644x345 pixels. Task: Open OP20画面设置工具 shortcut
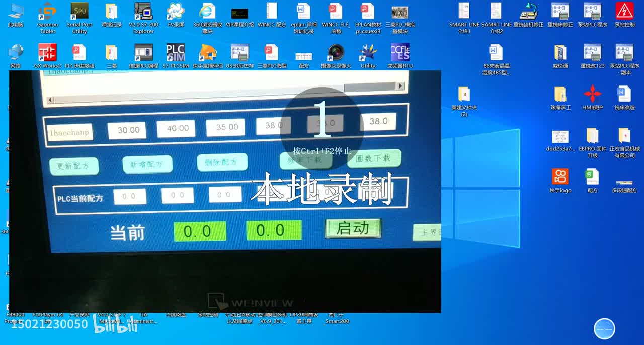click(x=304, y=318)
